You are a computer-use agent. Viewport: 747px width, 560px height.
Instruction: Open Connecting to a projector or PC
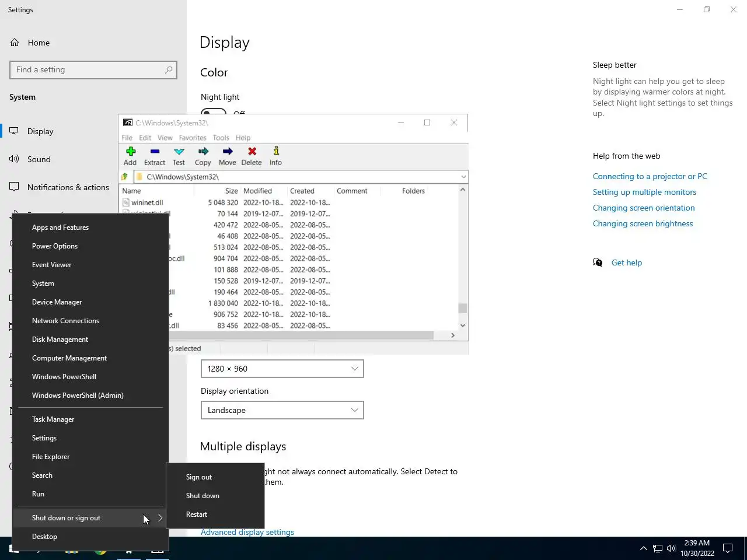click(x=650, y=176)
